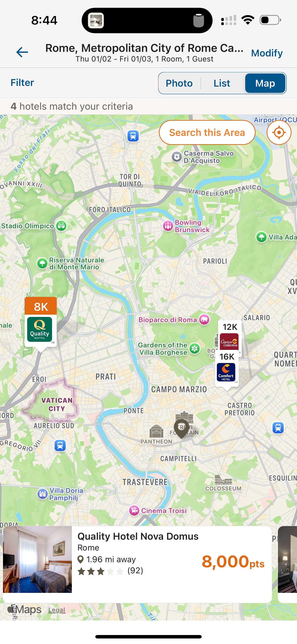
Task: Tap the Cinema Troisi icon
Action: [134, 510]
